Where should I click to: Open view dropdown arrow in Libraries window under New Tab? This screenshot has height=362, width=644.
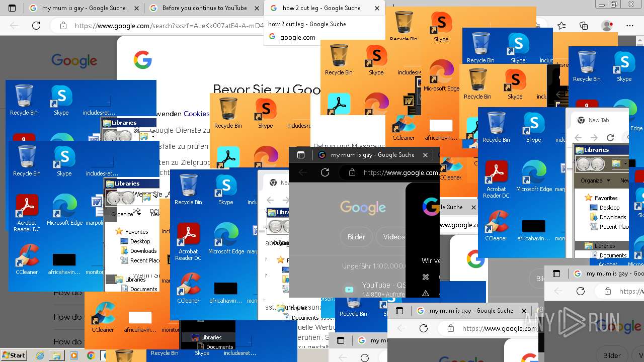coord(625,164)
